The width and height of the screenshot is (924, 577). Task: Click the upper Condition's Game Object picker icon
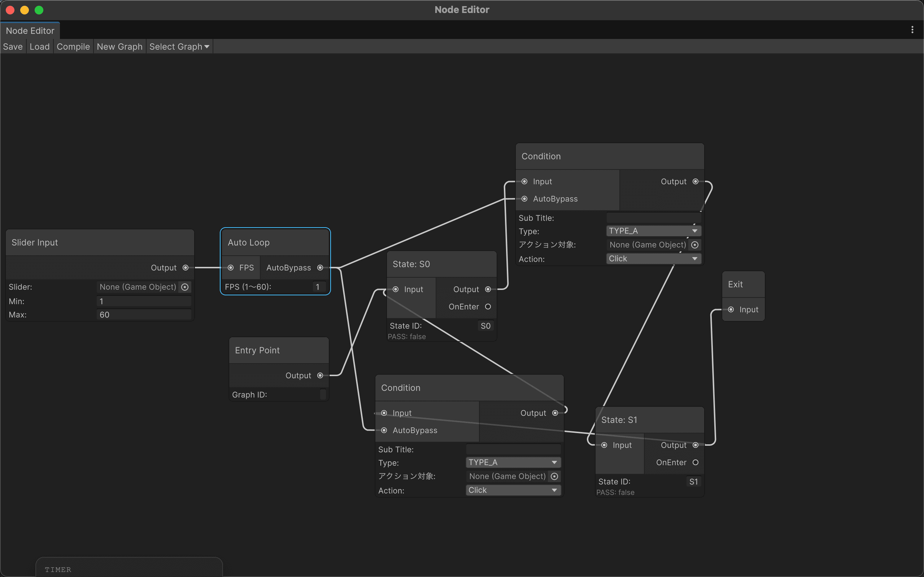click(695, 245)
